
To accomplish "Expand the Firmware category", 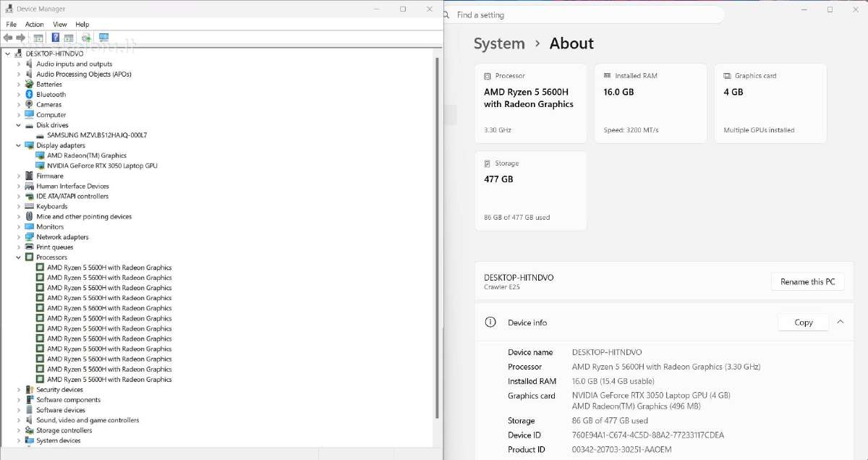I will tap(19, 176).
